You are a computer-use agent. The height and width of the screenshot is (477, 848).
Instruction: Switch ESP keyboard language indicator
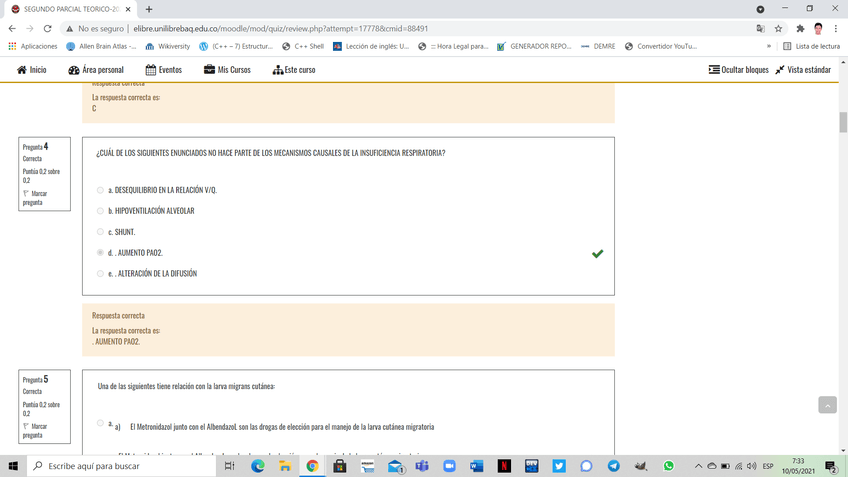pyautogui.click(x=767, y=466)
